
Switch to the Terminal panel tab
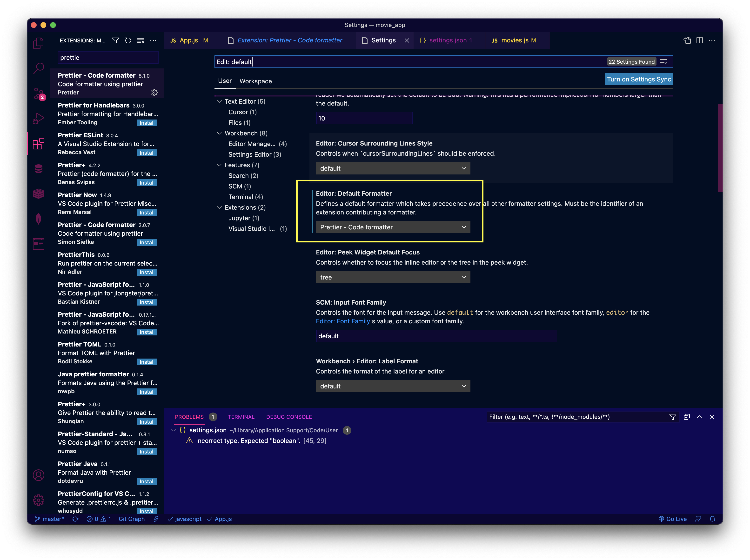click(x=241, y=417)
